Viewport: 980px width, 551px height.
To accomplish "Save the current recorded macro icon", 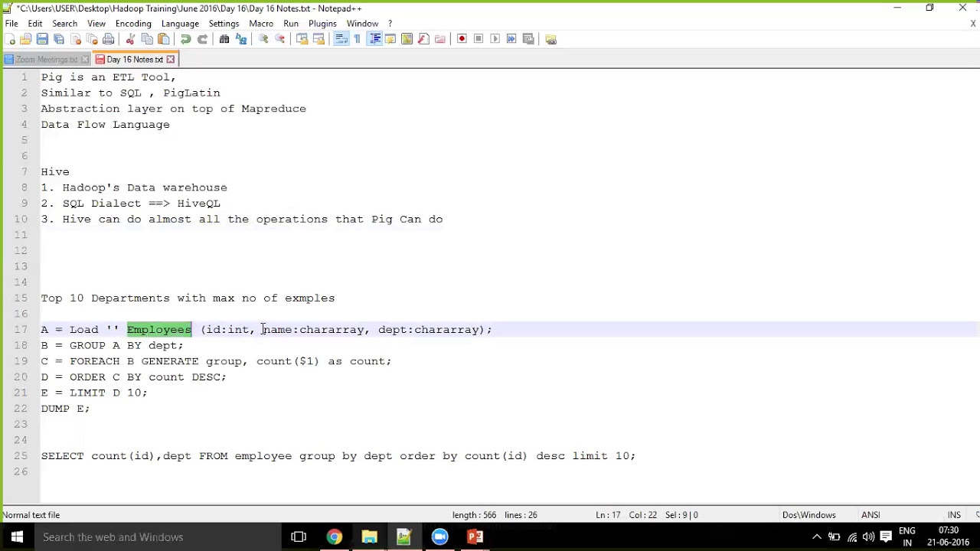I will coord(528,39).
